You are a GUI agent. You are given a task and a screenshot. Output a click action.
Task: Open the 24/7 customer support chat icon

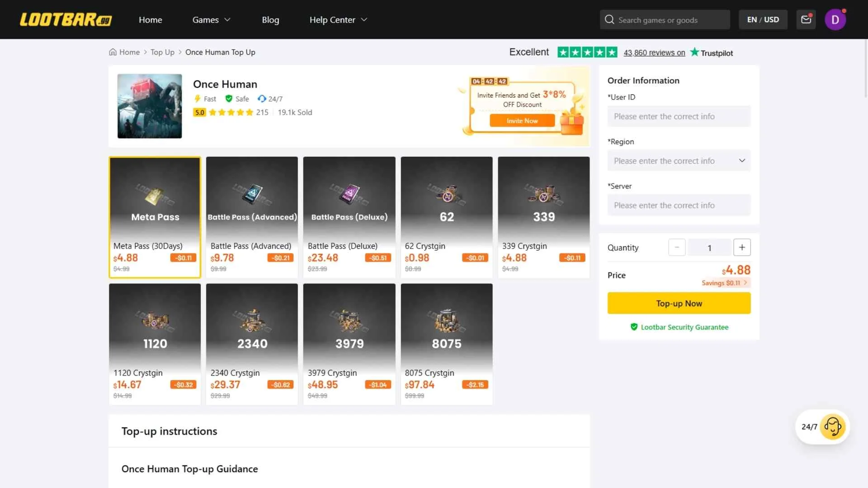[x=832, y=427]
